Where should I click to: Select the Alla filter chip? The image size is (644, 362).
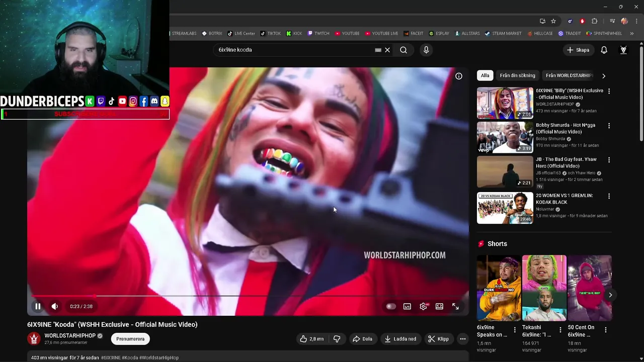click(x=485, y=75)
